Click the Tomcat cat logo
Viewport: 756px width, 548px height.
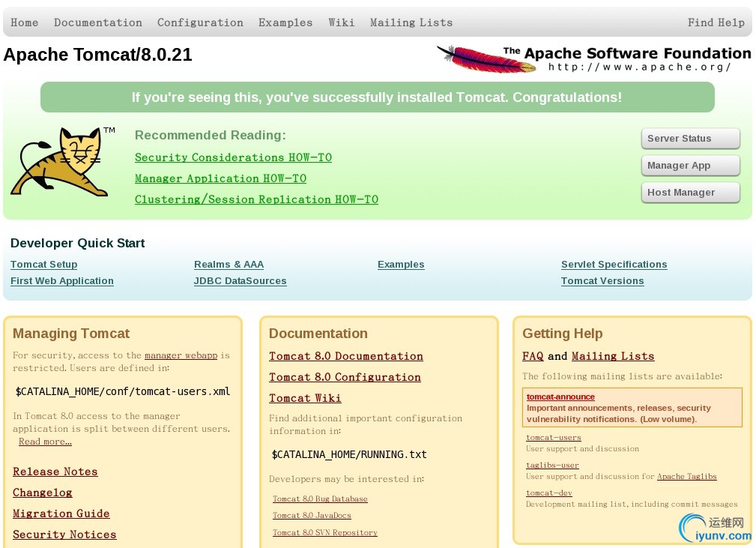63,161
